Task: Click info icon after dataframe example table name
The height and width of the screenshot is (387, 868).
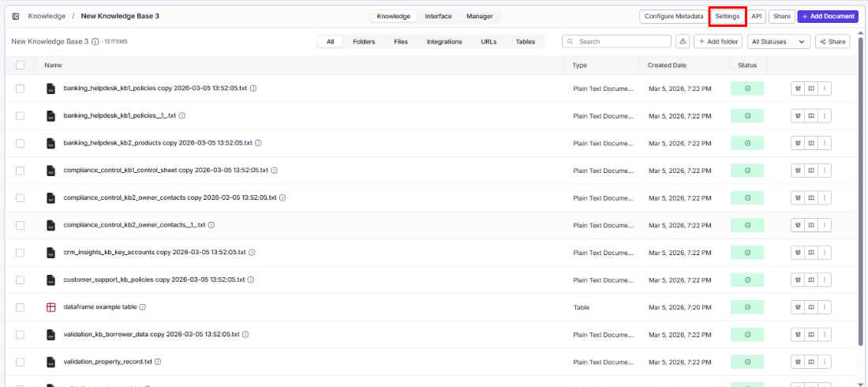Action: point(142,307)
